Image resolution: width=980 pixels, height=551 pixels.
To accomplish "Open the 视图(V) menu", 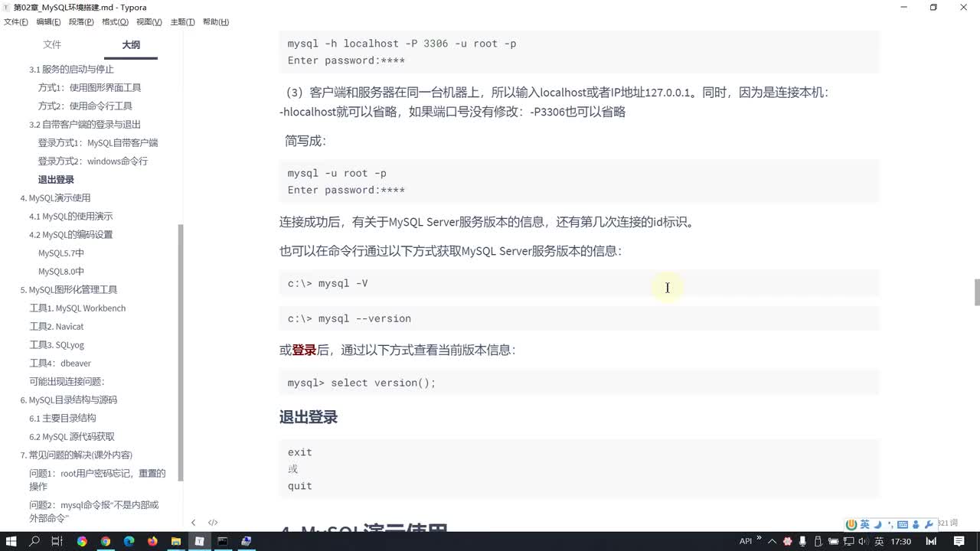I will point(149,22).
